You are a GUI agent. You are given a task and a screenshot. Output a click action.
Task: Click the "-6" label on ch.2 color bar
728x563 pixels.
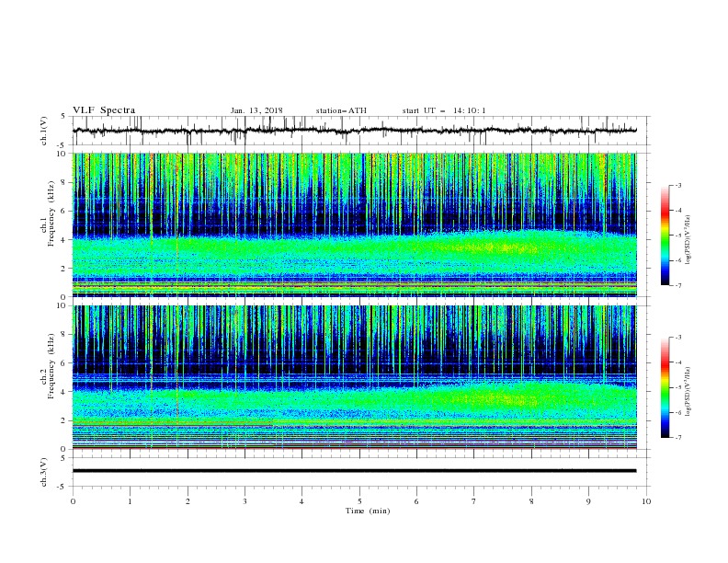pyautogui.click(x=678, y=412)
